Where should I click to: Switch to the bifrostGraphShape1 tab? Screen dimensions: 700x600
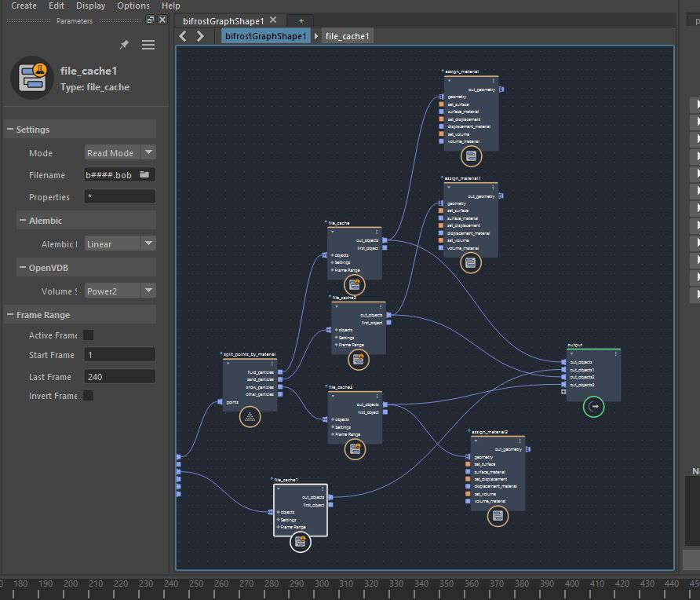click(x=223, y=21)
